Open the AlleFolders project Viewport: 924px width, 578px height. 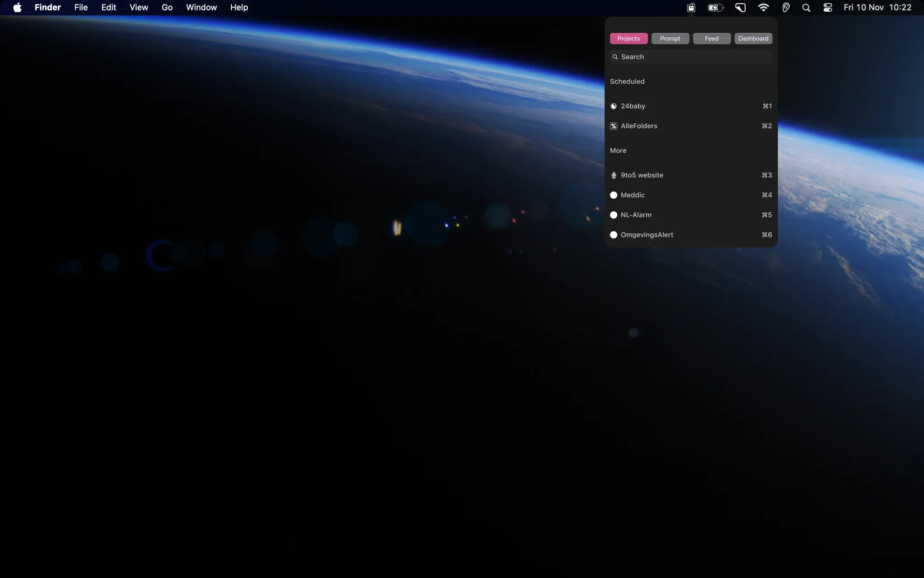pyautogui.click(x=691, y=126)
